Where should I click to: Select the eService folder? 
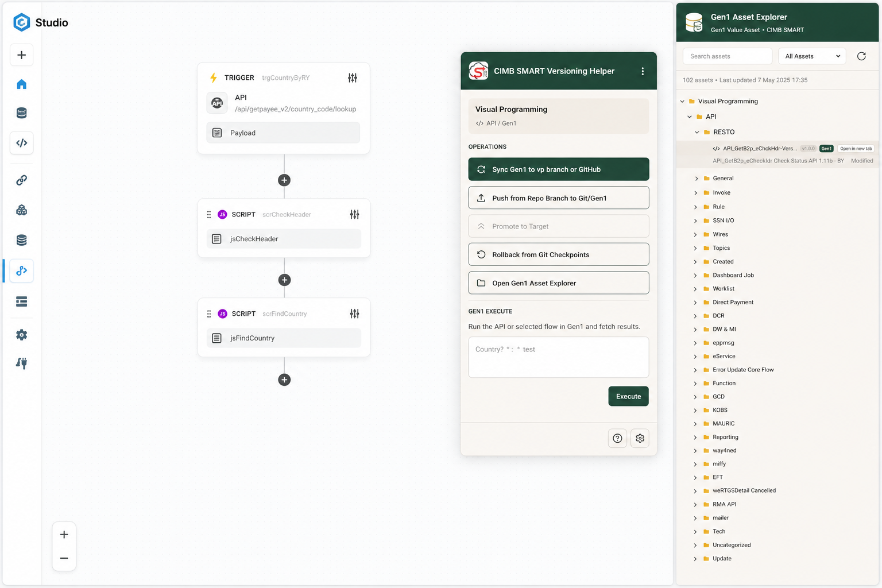point(724,356)
